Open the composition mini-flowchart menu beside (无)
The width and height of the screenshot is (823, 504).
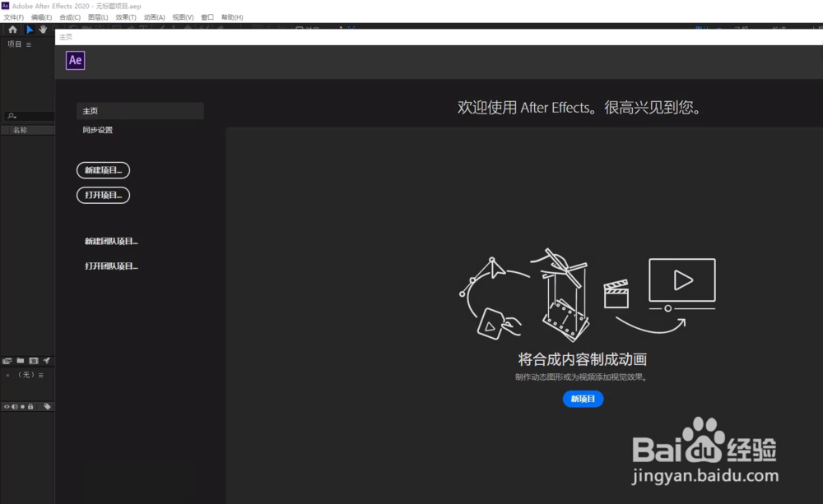[x=41, y=375]
